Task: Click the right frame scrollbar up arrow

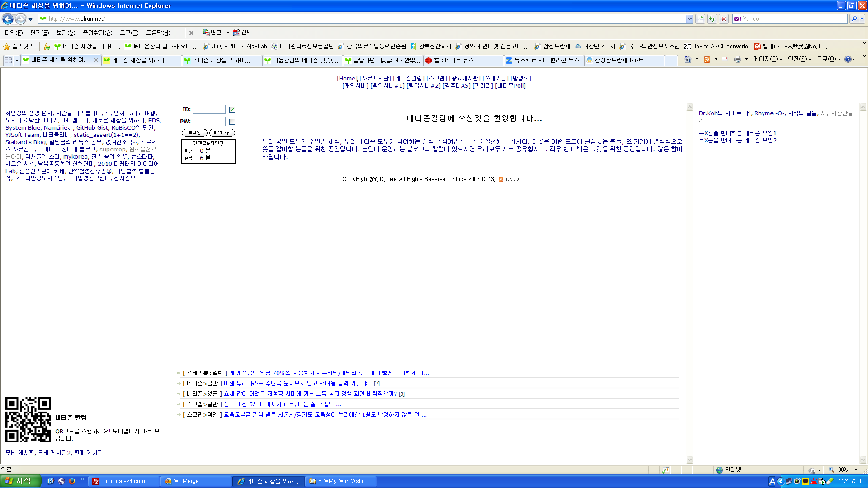Action: (863, 108)
